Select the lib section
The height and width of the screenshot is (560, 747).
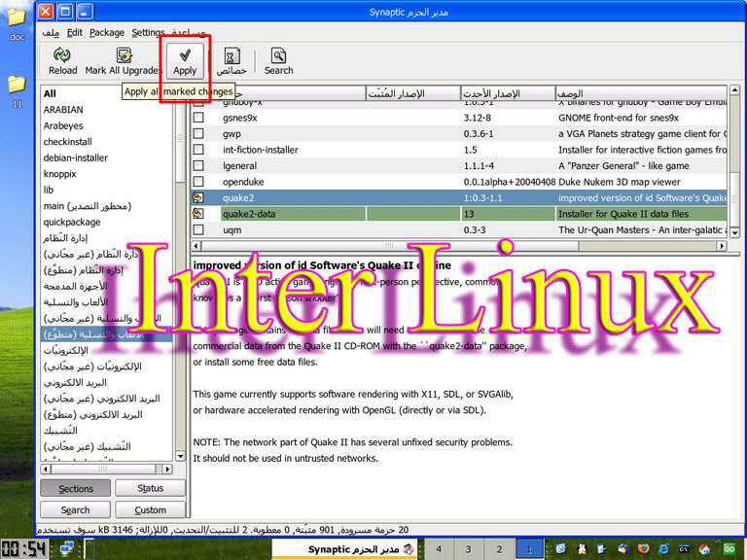pos(107,190)
